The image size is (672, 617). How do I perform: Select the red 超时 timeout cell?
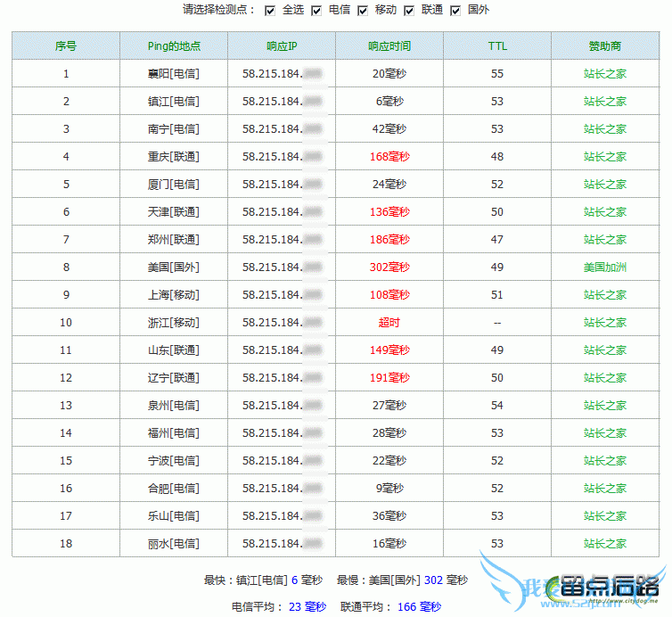click(389, 323)
